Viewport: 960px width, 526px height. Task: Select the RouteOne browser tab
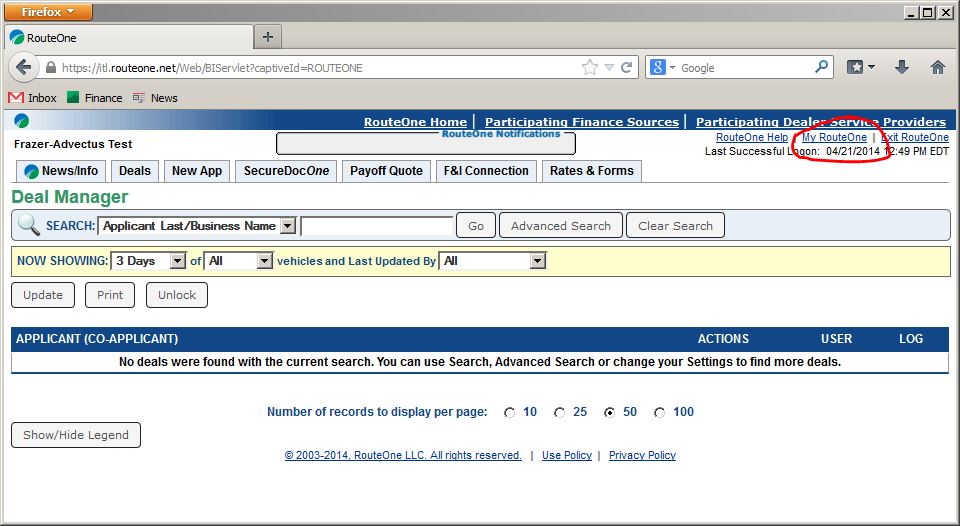(129, 37)
